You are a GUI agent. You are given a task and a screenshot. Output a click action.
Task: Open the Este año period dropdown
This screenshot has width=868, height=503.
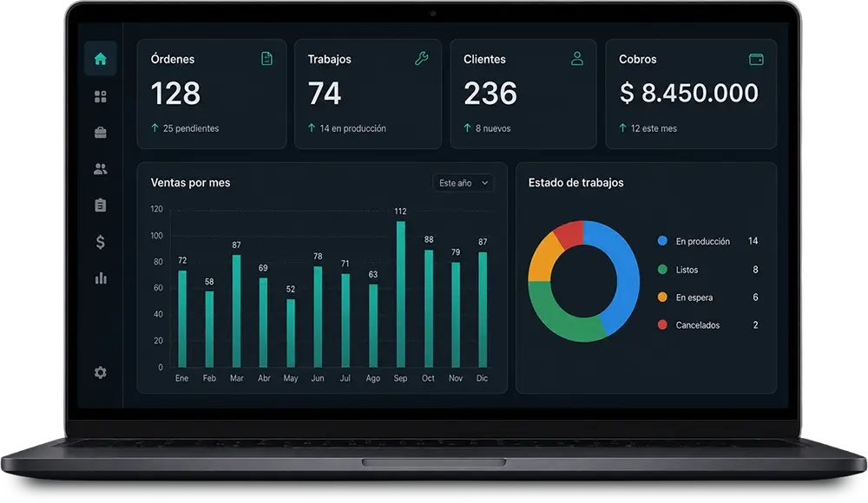464,183
